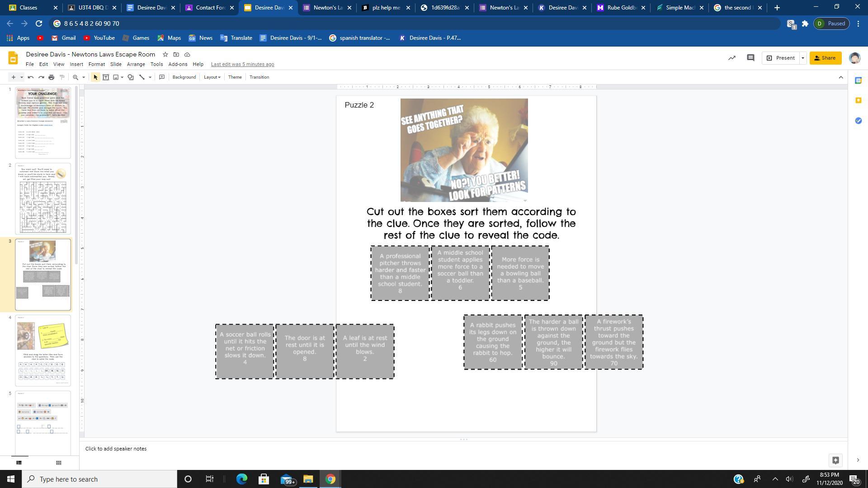This screenshot has width=868, height=488.
Task: Expand the new slide dropdown arrow
Action: coord(21,77)
